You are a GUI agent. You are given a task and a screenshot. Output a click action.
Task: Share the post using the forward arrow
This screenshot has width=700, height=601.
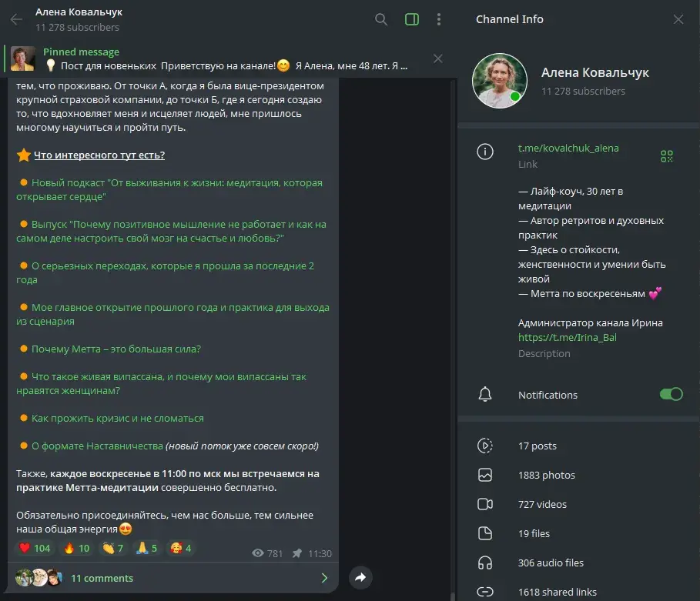point(360,578)
